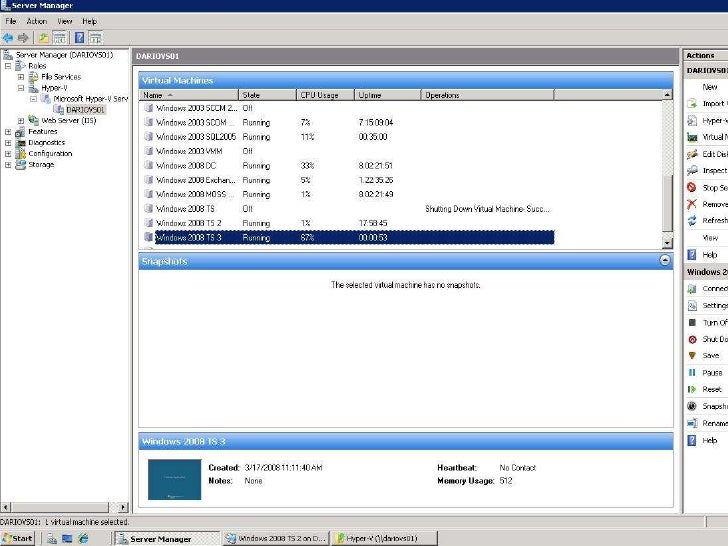Viewport: 728px width, 546px height.
Task: Click the Inspect Disk action icon
Action: click(x=692, y=170)
